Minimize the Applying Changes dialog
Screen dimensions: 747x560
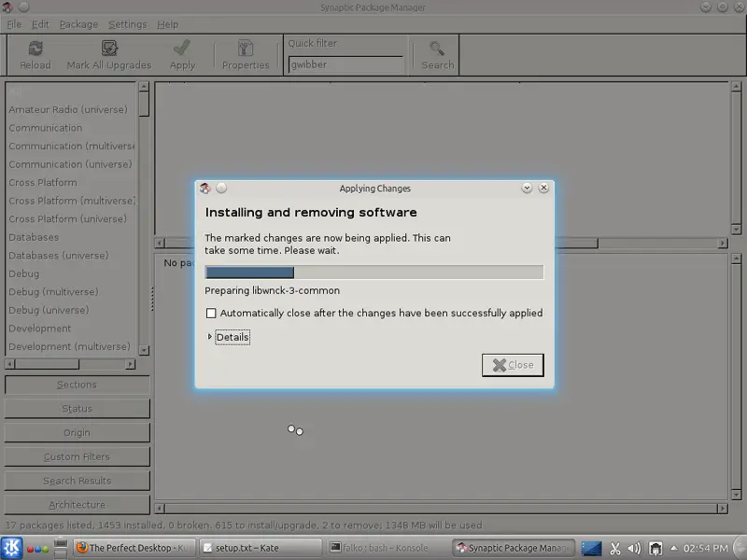click(x=527, y=189)
